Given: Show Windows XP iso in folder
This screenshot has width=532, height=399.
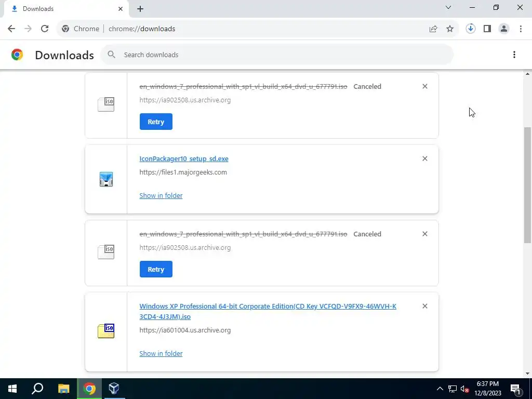Looking at the screenshot, I should (x=161, y=353).
